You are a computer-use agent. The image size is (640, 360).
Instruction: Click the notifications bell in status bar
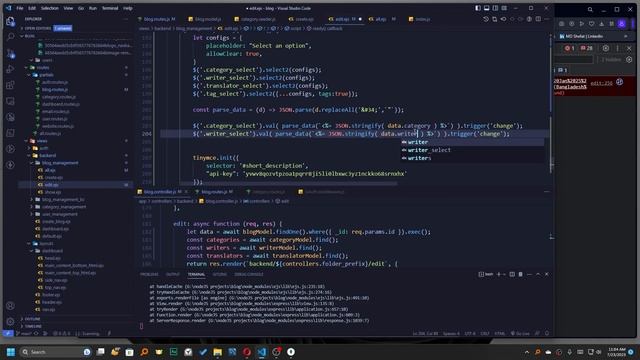click(x=547, y=333)
